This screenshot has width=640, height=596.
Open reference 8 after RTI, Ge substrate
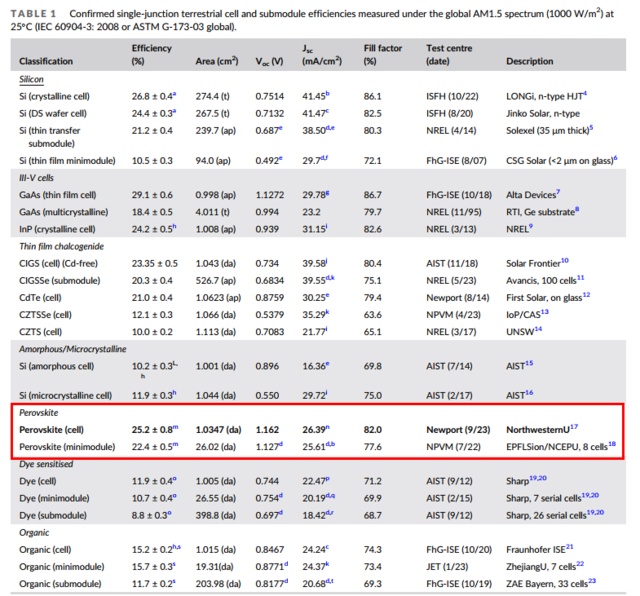click(x=578, y=207)
